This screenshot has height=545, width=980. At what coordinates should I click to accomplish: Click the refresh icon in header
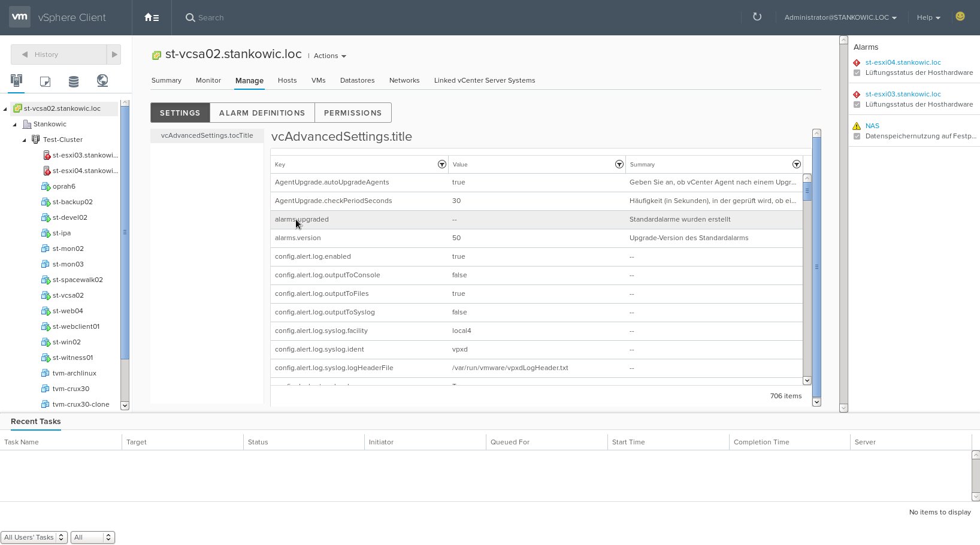757,17
